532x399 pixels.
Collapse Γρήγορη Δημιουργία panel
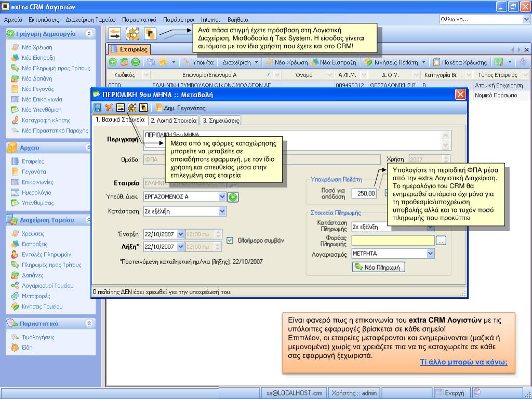point(89,34)
